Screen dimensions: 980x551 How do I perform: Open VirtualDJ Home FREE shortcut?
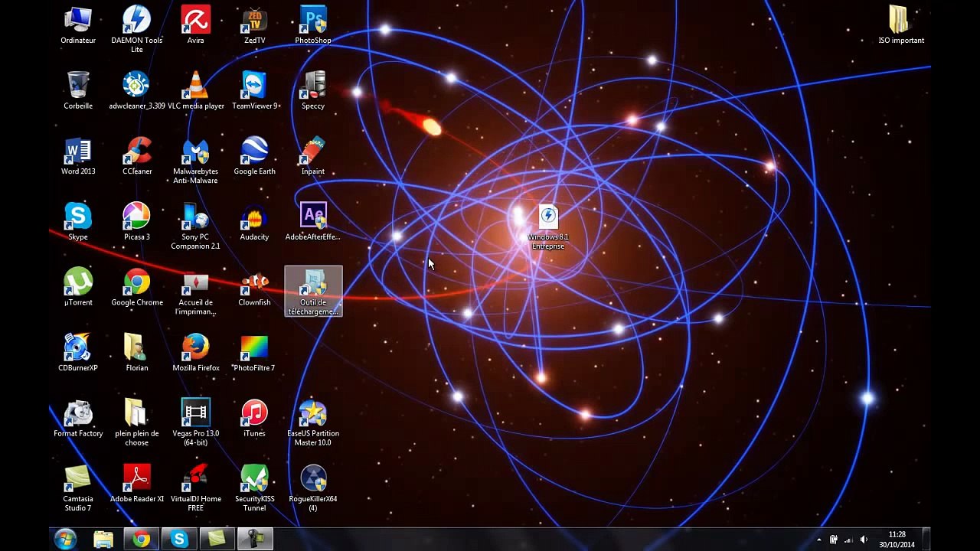(x=195, y=488)
